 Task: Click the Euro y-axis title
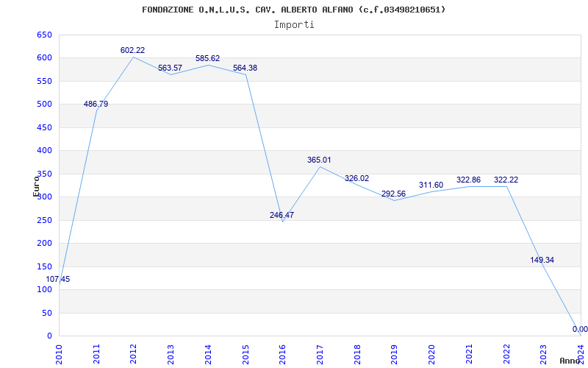tap(36, 186)
